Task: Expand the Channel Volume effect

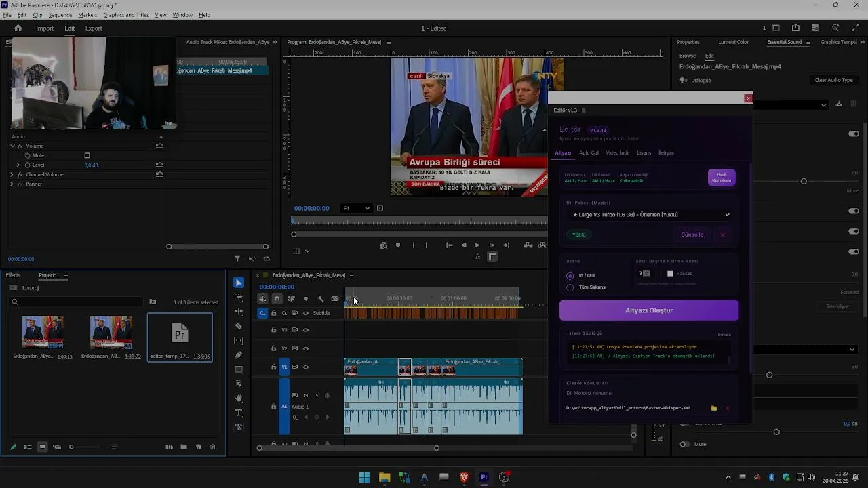Action: (x=12, y=175)
